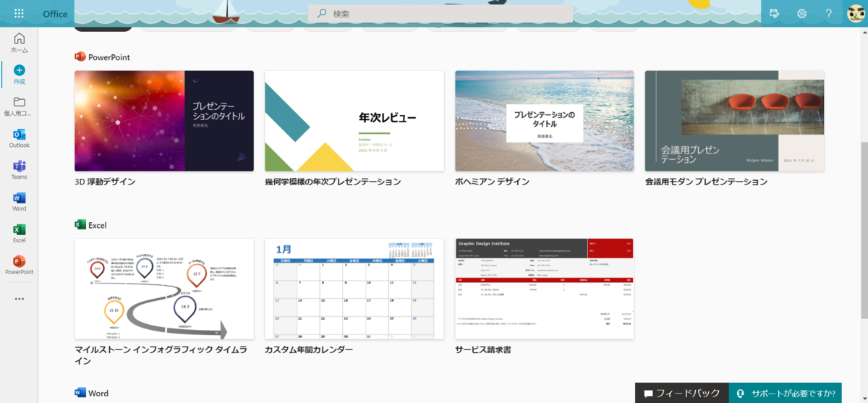Viewport: 868px width, 403px height.
Task: Click the Excel section heading text
Action: [98, 225]
